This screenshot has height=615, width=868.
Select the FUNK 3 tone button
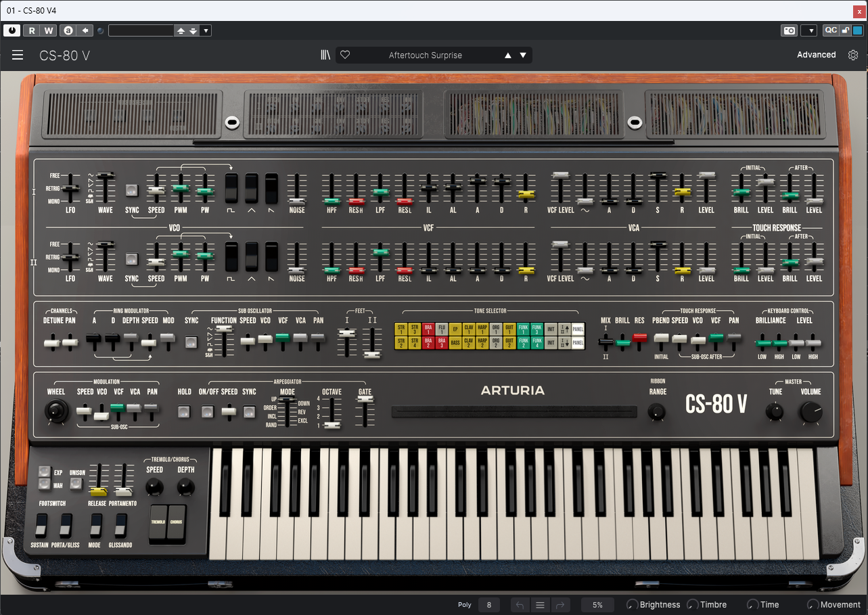click(536, 329)
